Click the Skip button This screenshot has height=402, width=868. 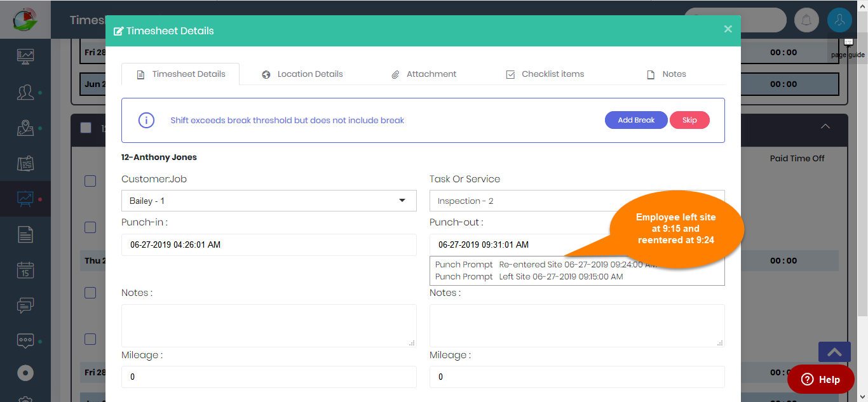[x=689, y=120]
